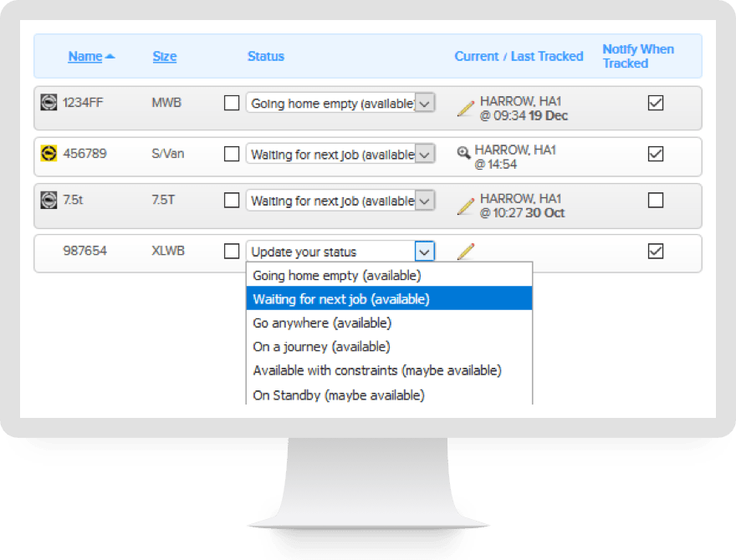The height and width of the screenshot is (560, 736).
Task: Sort the list by Size header
Action: 165,56
